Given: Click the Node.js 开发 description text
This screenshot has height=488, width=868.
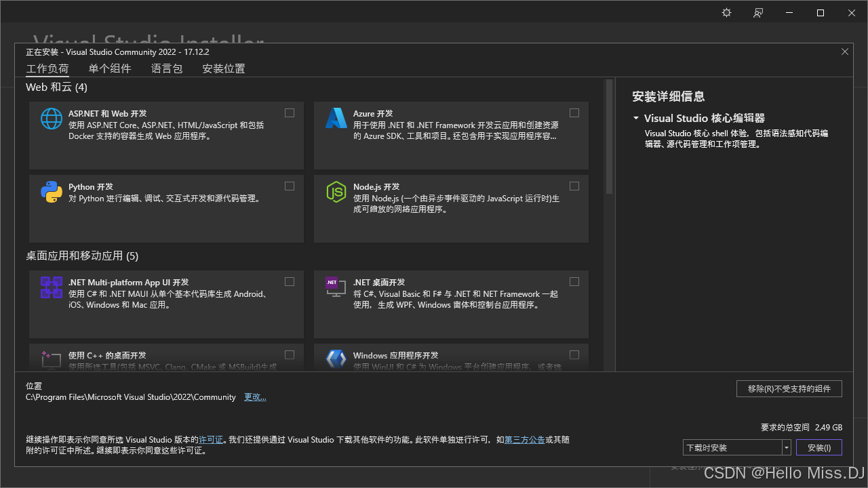Looking at the screenshot, I should [x=456, y=204].
